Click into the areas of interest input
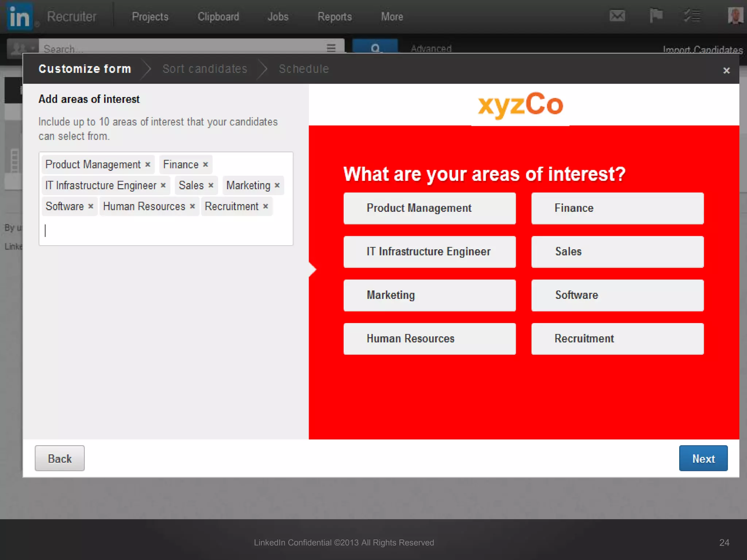Screen dimensions: 747x560 pyautogui.click(x=166, y=231)
